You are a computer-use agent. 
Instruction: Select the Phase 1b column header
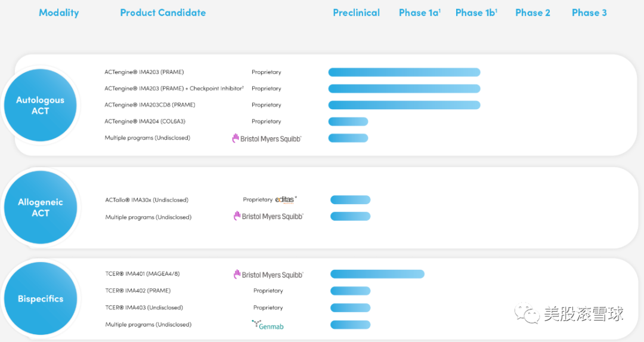(476, 13)
